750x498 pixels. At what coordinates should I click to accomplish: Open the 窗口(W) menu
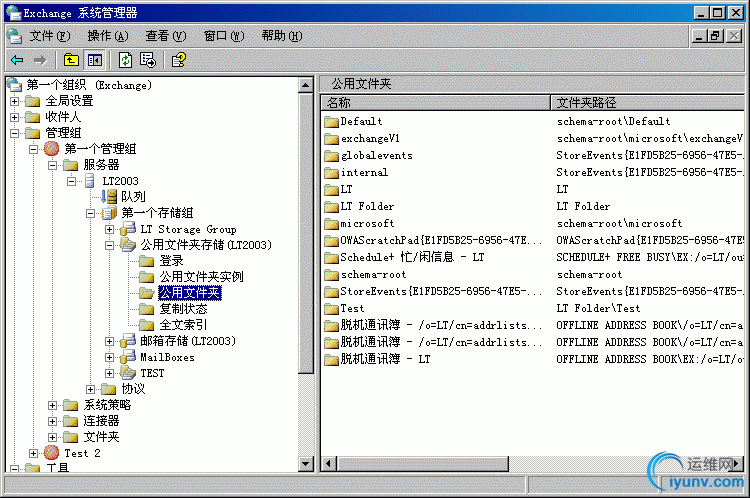(224, 36)
